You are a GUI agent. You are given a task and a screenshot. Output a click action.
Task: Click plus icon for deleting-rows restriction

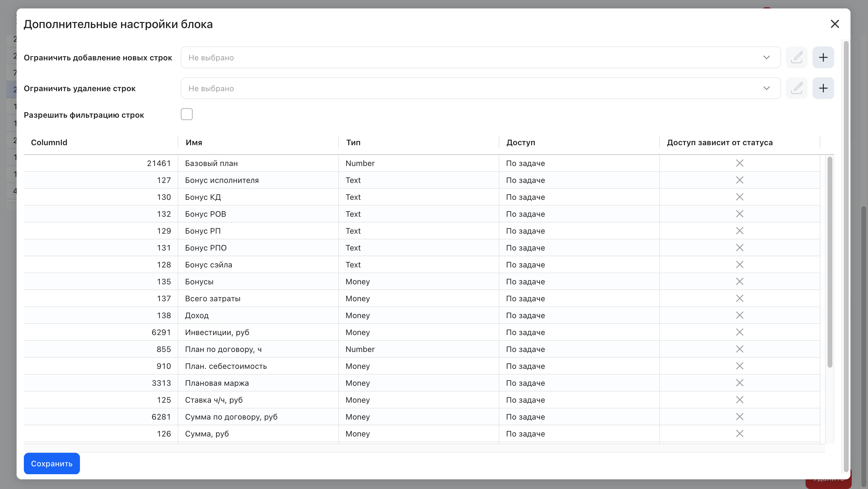coord(823,88)
